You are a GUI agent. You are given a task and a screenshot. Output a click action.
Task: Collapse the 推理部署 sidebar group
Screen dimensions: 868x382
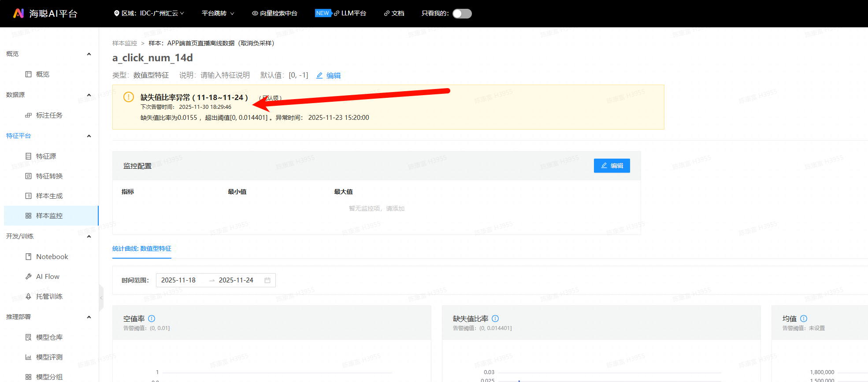point(89,317)
